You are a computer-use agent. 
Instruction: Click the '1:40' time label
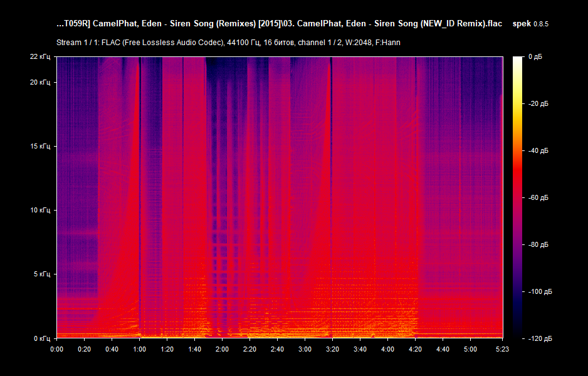(194, 350)
